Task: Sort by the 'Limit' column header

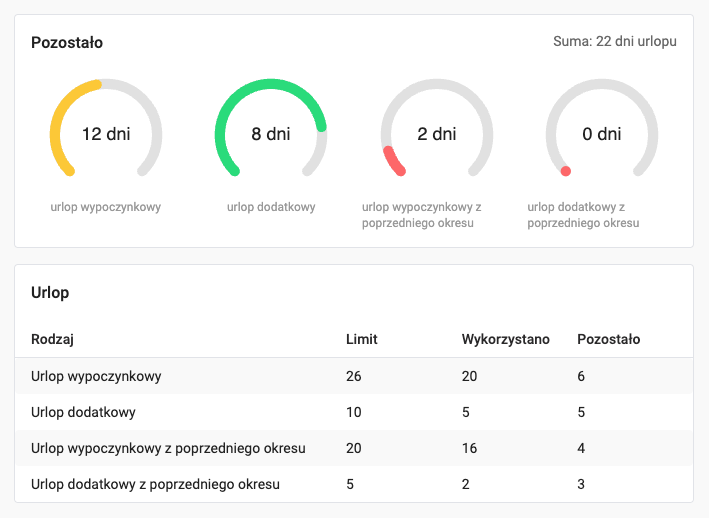Action: 361,339
